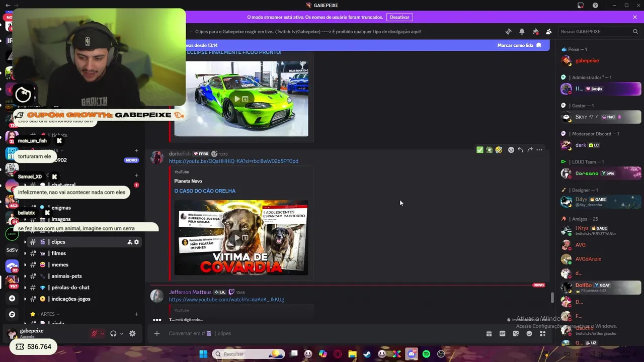Expand threads of indicações-jogos channel

pyautogui.click(x=25, y=299)
